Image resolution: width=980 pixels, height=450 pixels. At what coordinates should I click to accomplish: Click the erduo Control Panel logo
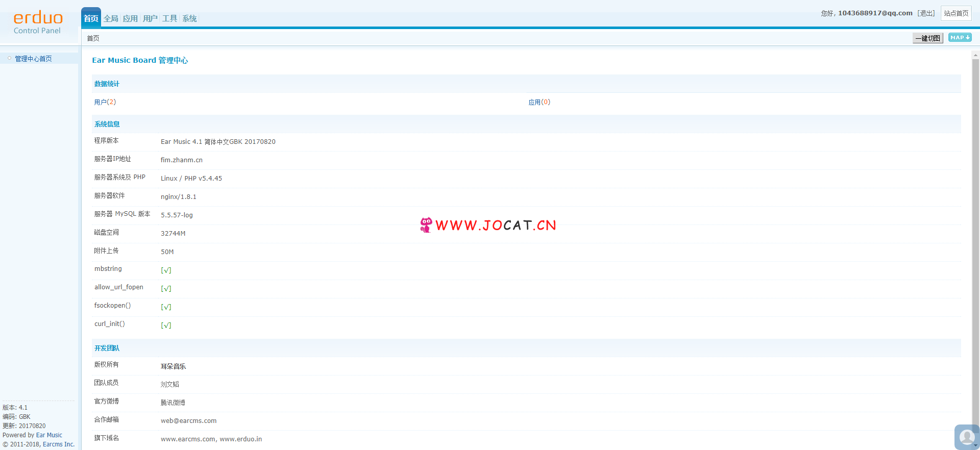pyautogui.click(x=38, y=22)
